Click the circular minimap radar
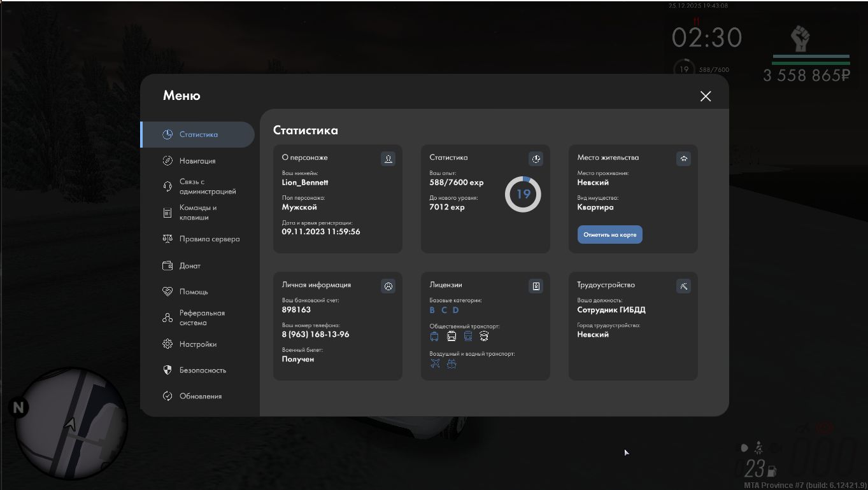The height and width of the screenshot is (490, 868). point(71,423)
